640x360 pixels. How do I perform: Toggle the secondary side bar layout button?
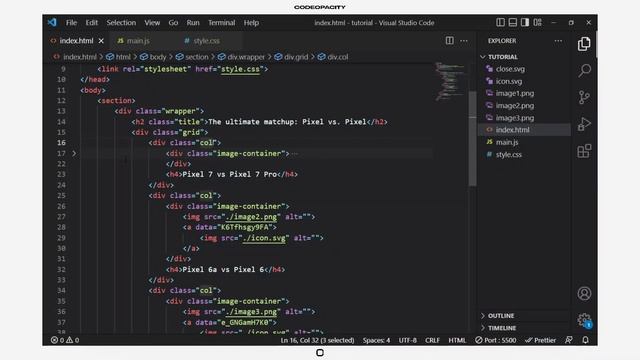coord(525,22)
